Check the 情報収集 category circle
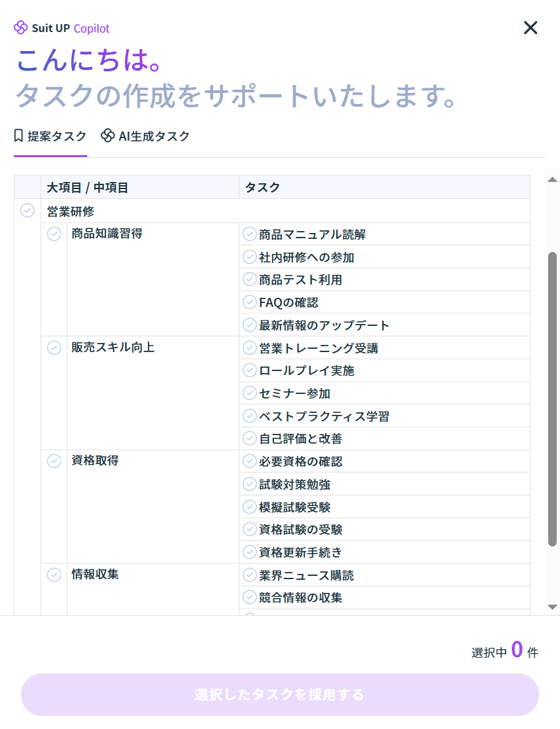 (54, 575)
